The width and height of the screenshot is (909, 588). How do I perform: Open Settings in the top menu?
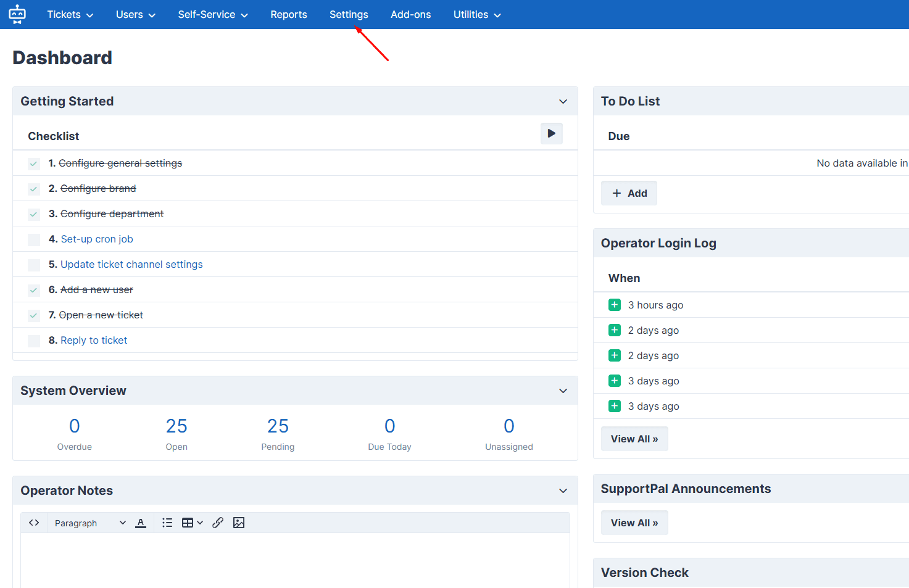[x=349, y=14]
